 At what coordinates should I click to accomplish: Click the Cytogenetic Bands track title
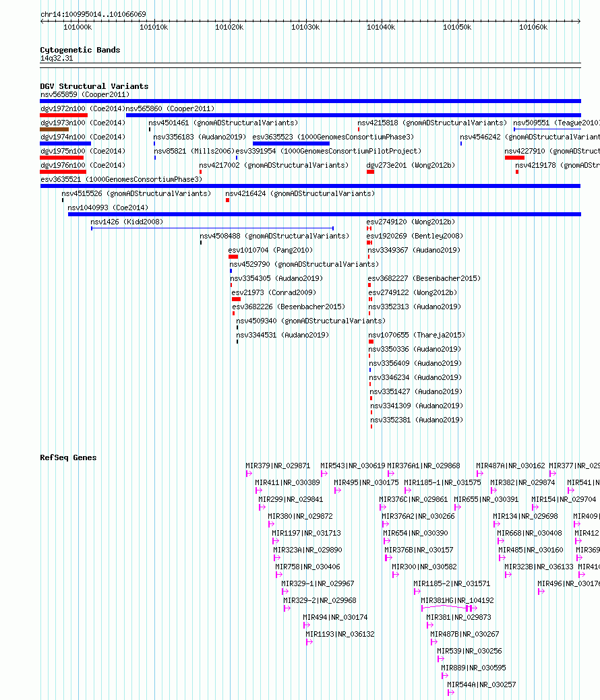80,50
